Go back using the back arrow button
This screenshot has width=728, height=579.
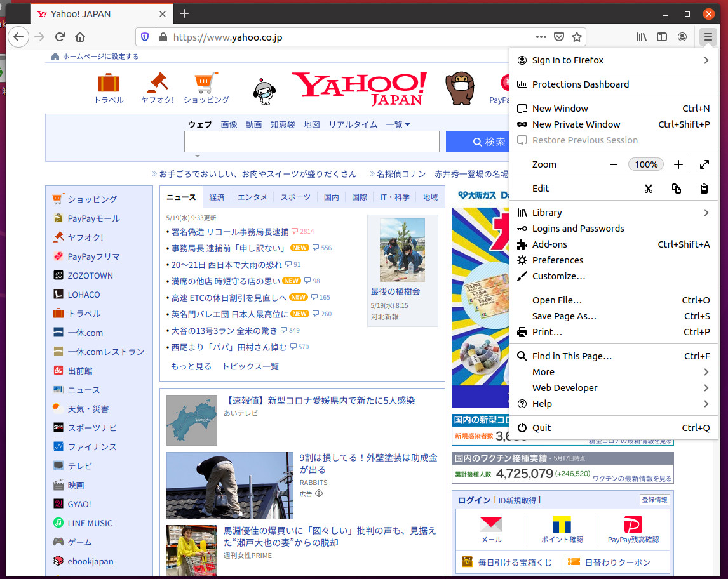click(x=18, y=37)
